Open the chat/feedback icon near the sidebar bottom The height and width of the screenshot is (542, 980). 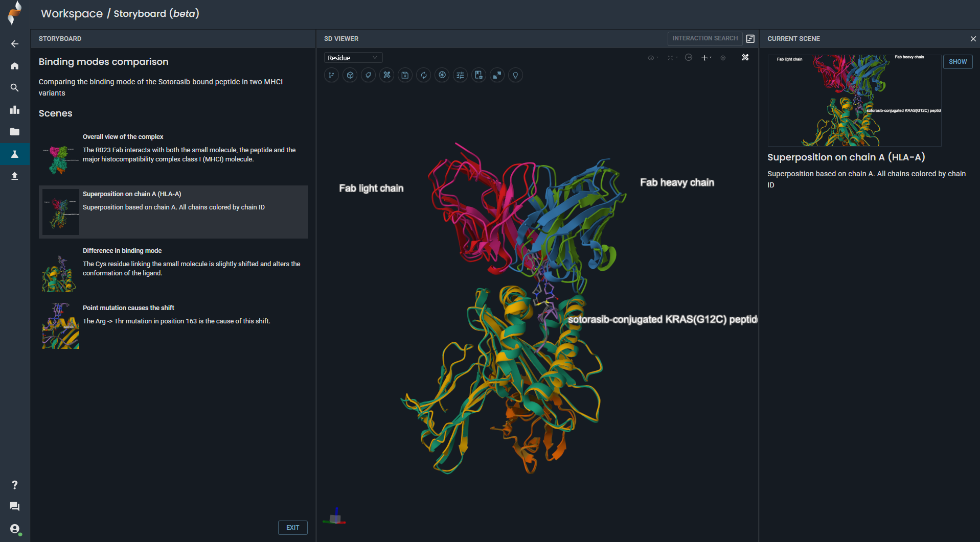pyautogui.click(x=14, y=506)
